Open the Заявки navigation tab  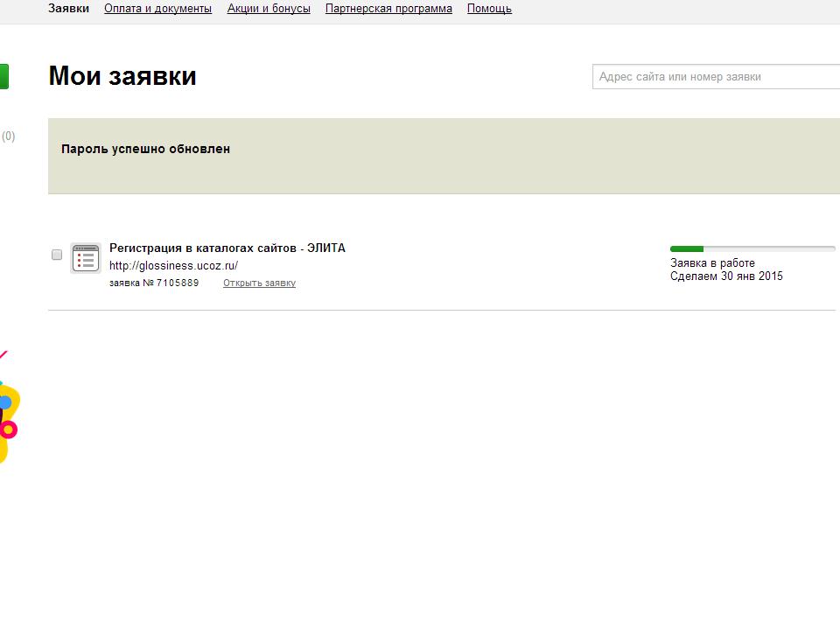click(68, 9)
